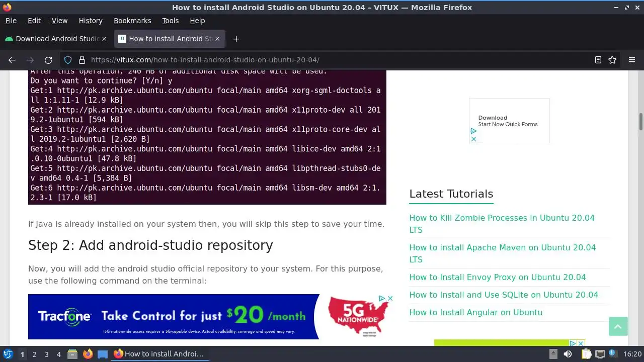The height and width of the screenshot is (362, 644).
Task: Close the How to install Android tab
Action: (x=217, y=39)
